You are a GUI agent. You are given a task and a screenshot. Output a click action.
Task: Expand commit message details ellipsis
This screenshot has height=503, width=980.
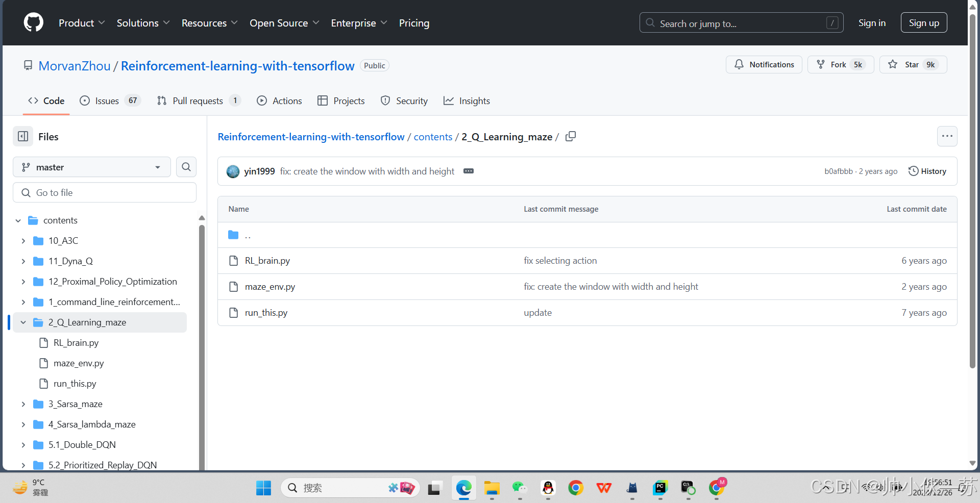coord(469,171)
